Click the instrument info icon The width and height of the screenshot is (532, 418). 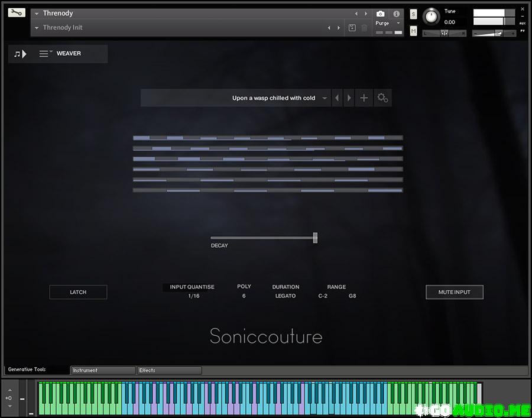(x=396, y=14)
